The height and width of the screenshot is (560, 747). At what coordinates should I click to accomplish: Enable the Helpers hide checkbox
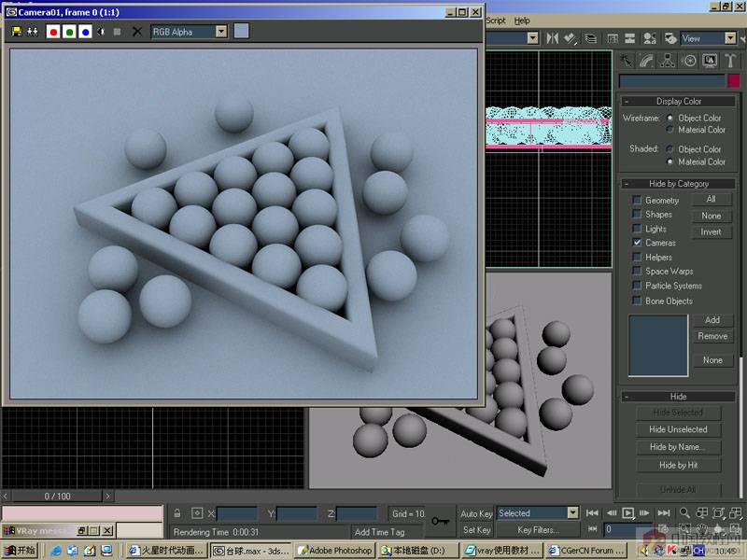click(637, 258)
